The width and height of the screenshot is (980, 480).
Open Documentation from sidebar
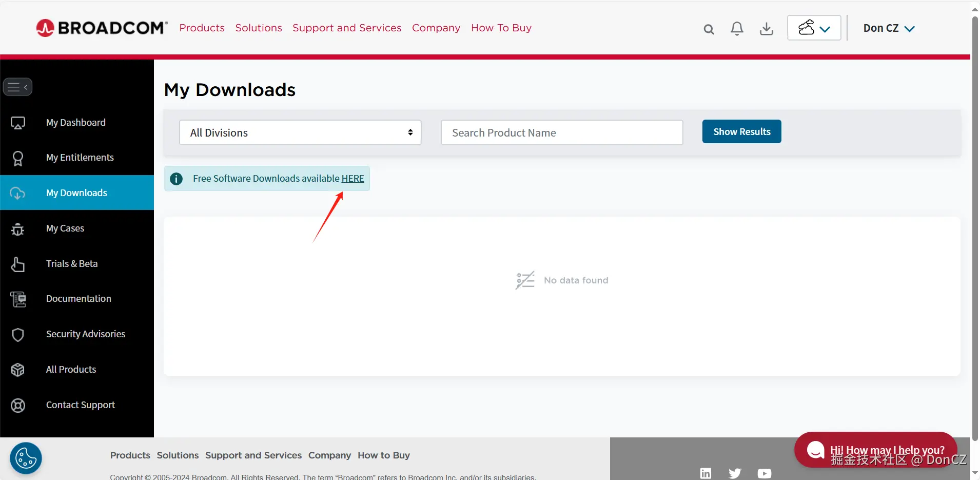[79, 298]
